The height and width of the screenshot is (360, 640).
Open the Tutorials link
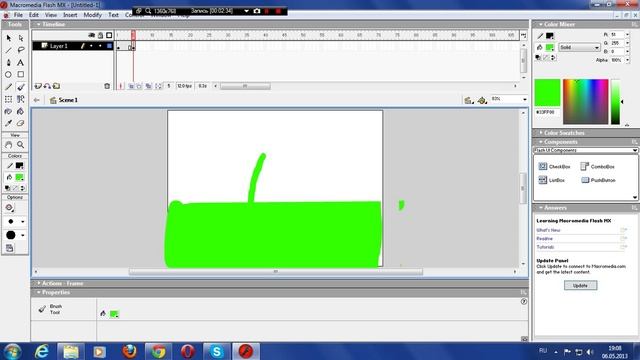[545, 247]
